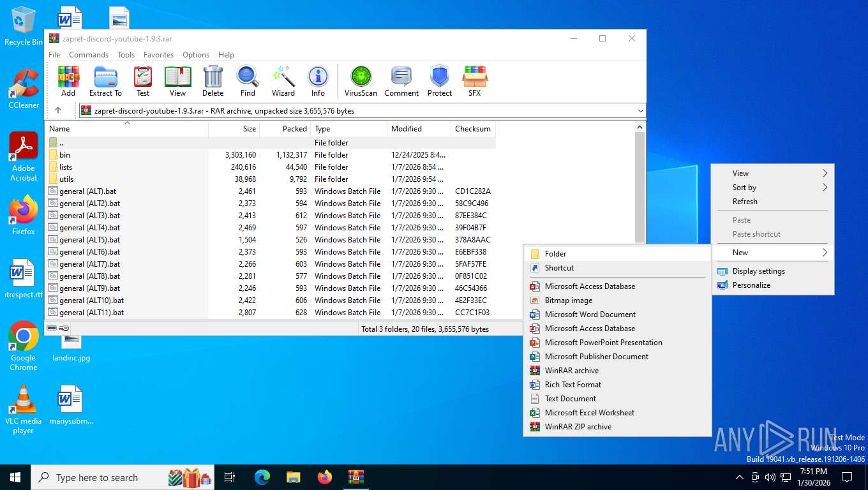Open the Windows Start menu

(x=15, y=477)
